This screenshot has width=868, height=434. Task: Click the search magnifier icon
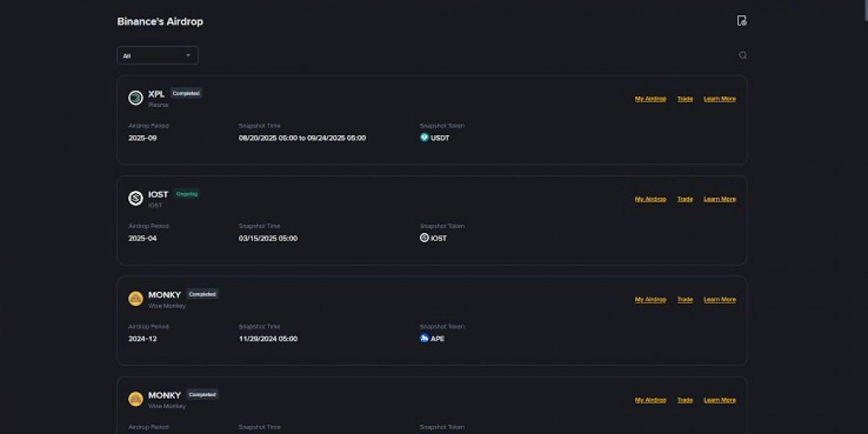point(742,55)
